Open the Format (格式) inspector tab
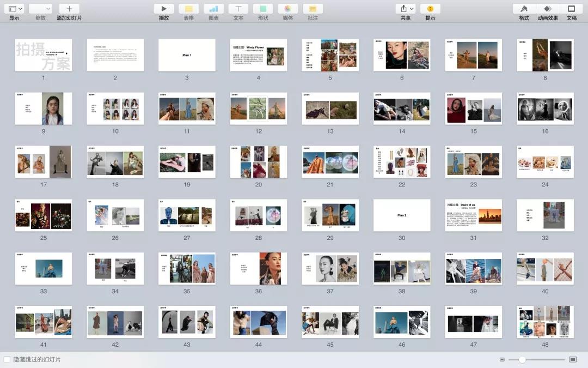 (524, 9)
